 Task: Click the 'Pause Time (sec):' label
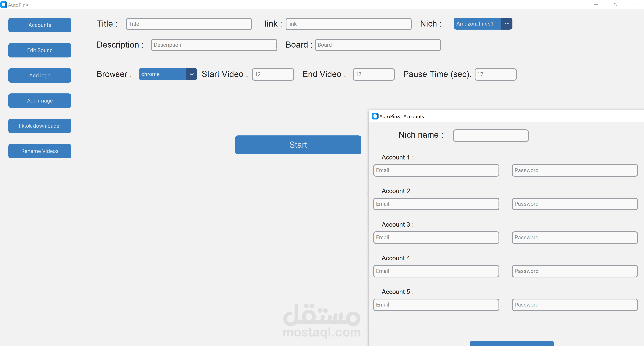coord(437,74)
